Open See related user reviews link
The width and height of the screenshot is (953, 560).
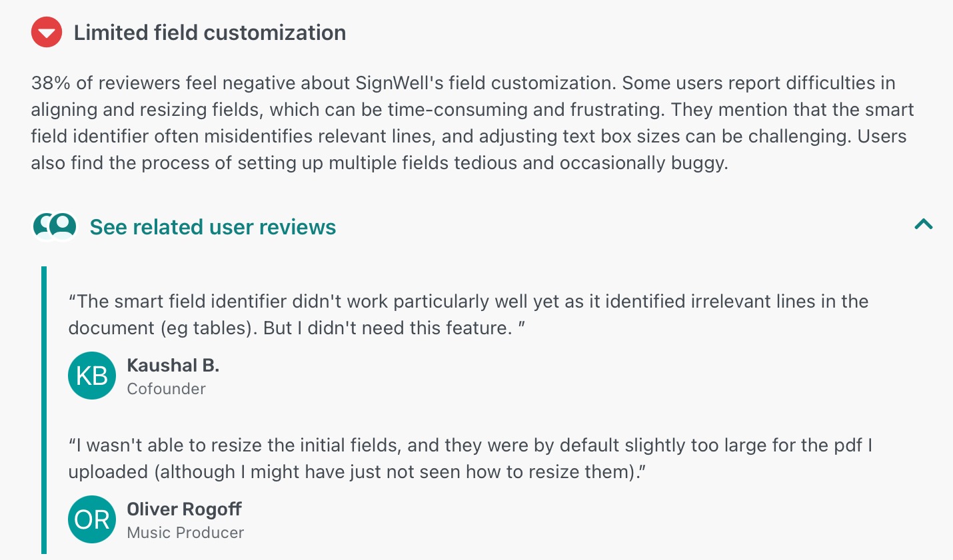coord(213,226)
